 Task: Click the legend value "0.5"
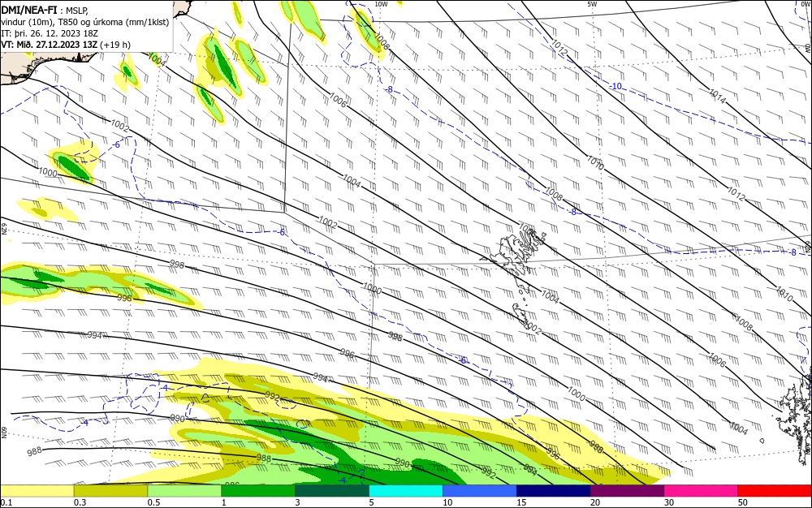[153, 502]
